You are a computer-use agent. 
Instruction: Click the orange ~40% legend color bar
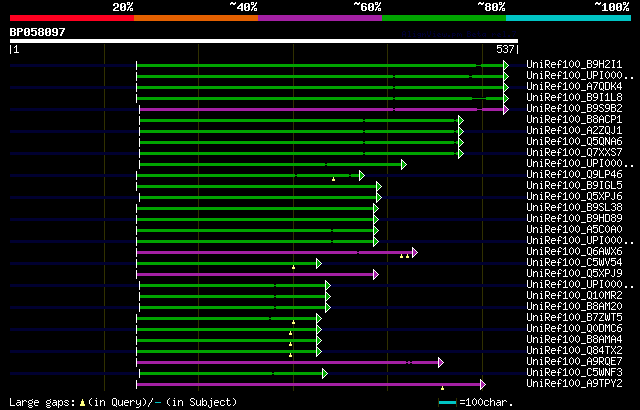pyautogui.click(x=196, y=18)
